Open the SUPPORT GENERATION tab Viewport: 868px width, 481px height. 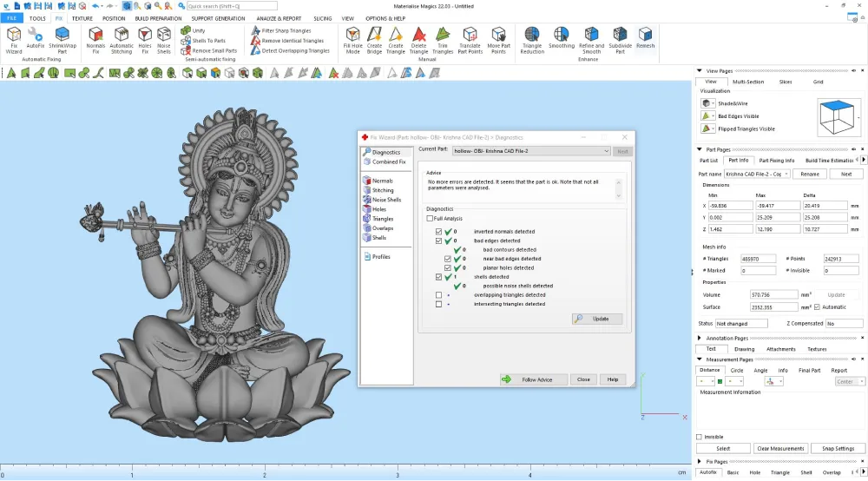tap(218, 18)
